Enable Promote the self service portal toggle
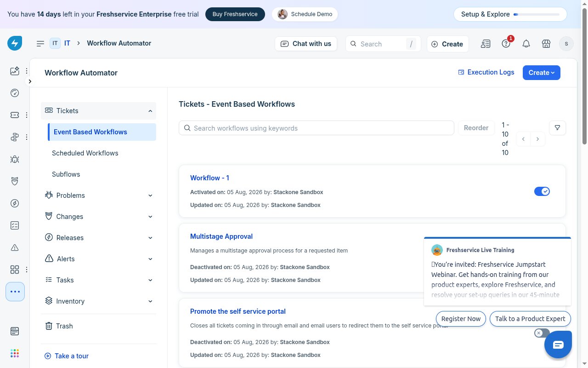 coord(542,333)
